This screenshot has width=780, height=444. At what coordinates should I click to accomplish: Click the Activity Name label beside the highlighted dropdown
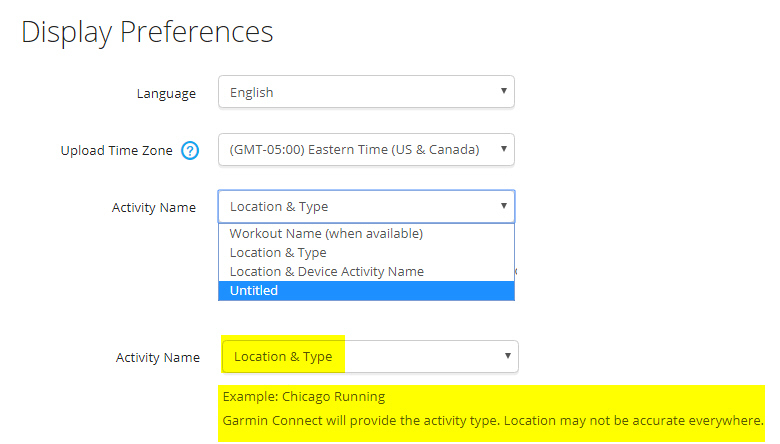[157, 358]
